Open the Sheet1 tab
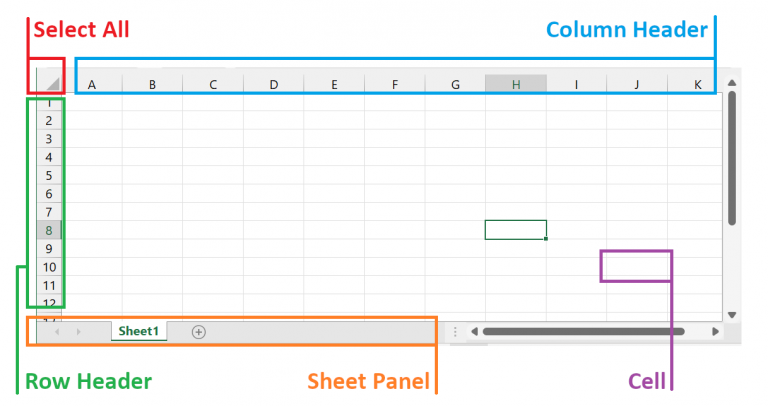Viewport: 768px width, 406px height. click(x=139, y=331)
